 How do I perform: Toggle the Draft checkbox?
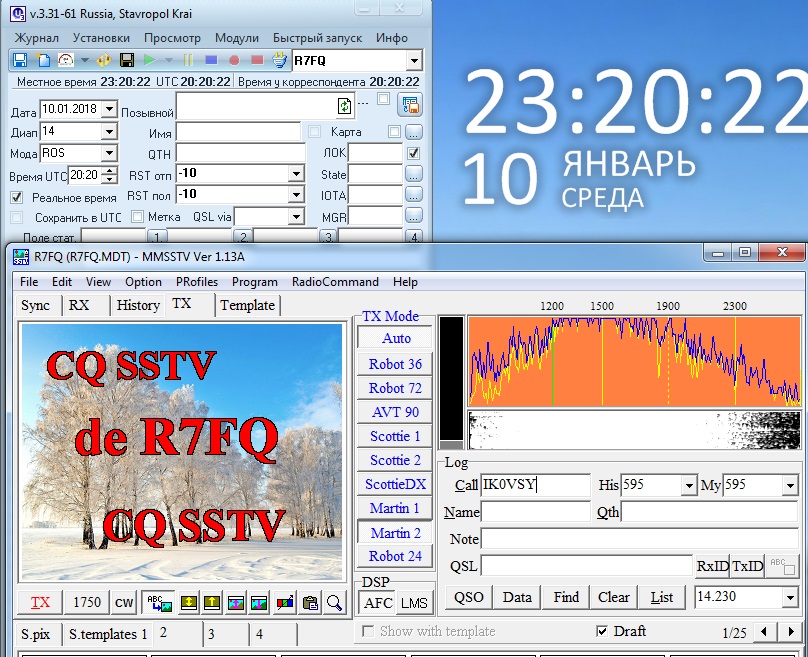point(601,631)
